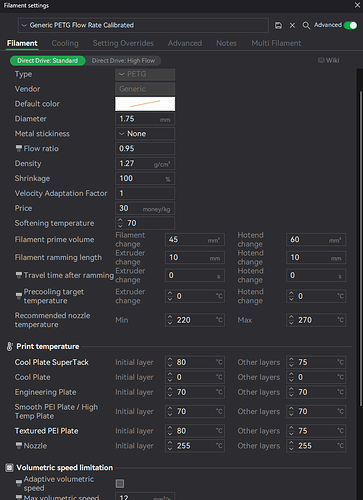Search settings with the magnifier icon
This screenshot has width=363, height=500.
306,25
